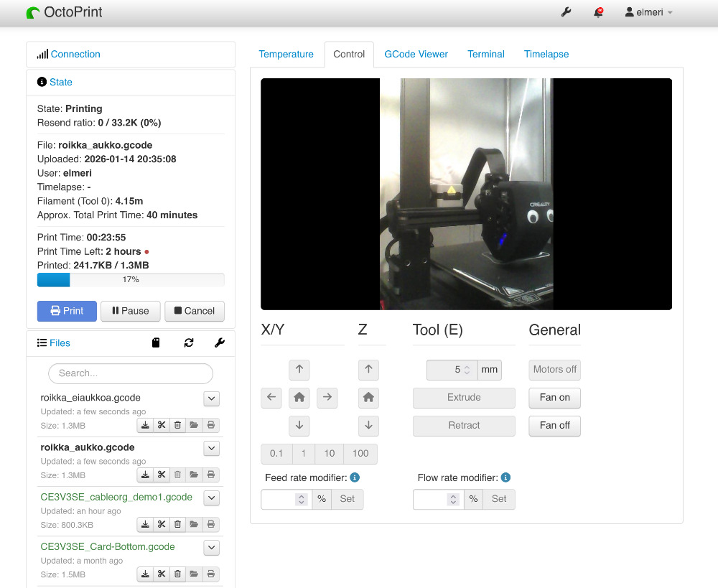Home the X/Y axes

[299, 397]
